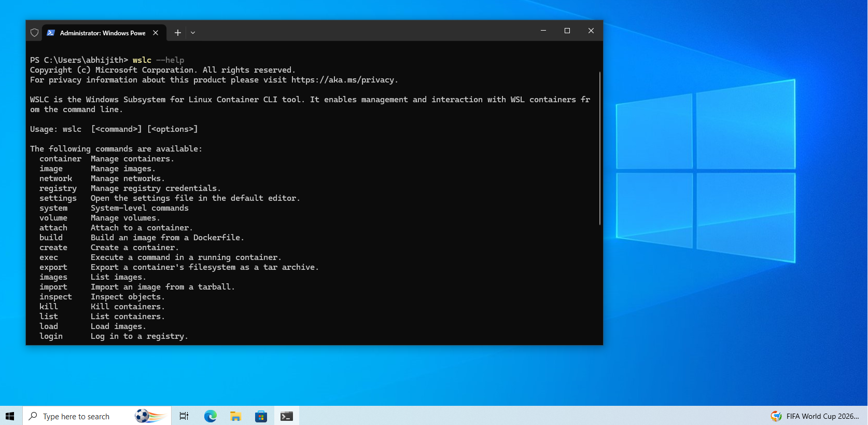The height and width of the screenshot is (425, 868).
Task: Click the 'registry' command name
Action: 58,188
